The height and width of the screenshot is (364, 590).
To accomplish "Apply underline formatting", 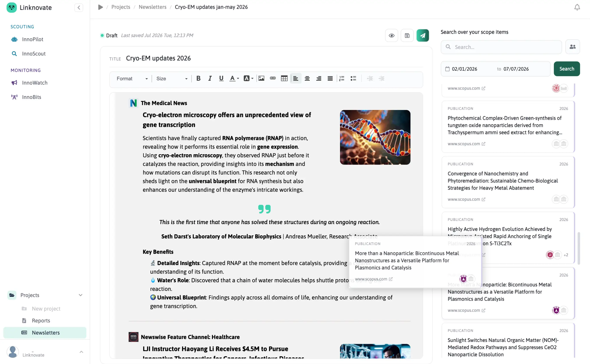I will [x=221, y=79].
